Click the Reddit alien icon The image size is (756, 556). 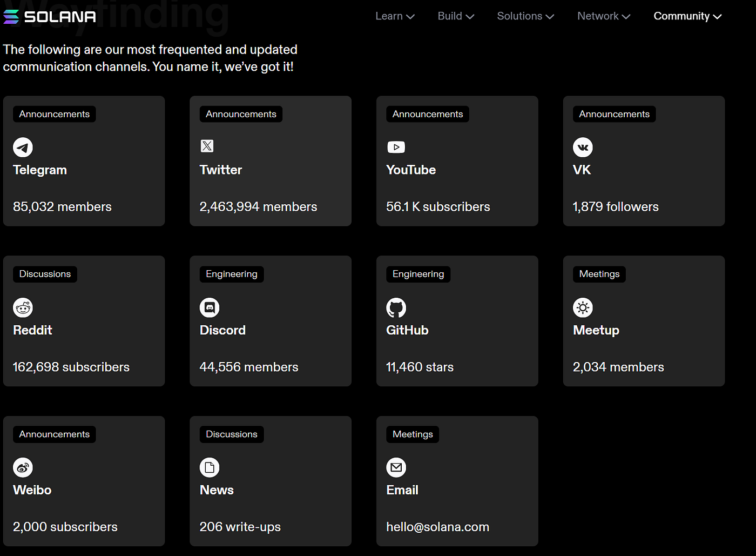[23, 307]
